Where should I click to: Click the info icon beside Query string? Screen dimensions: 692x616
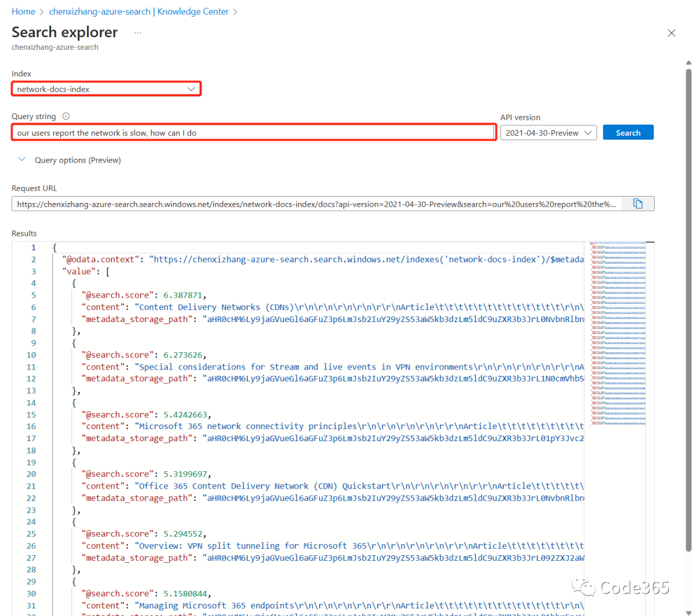pos(66,117)
